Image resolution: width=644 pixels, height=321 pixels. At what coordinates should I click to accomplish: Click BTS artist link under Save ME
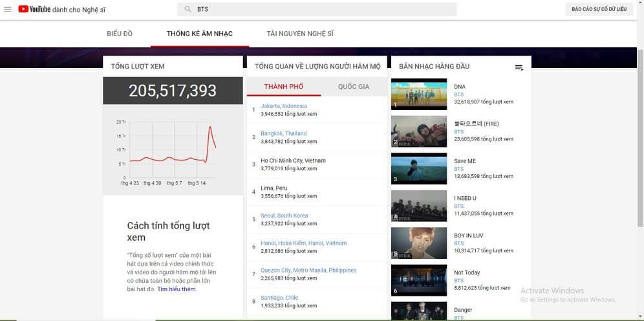[459, 169]
